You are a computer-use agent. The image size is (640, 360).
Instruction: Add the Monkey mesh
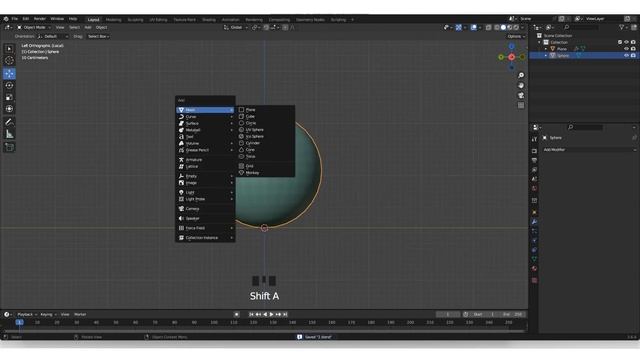coord(265,173)
